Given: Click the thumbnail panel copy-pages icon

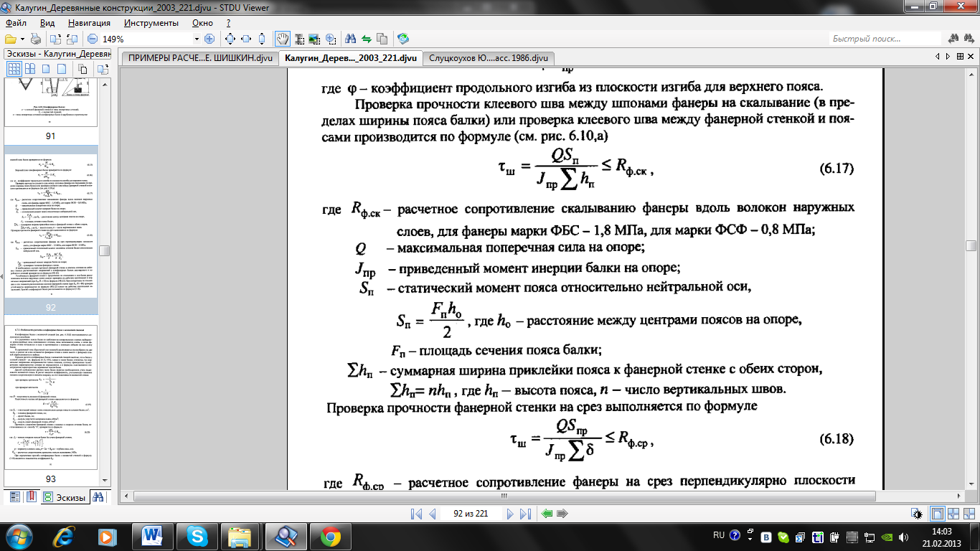Looking at the screenshot, I should coord(83,69).
